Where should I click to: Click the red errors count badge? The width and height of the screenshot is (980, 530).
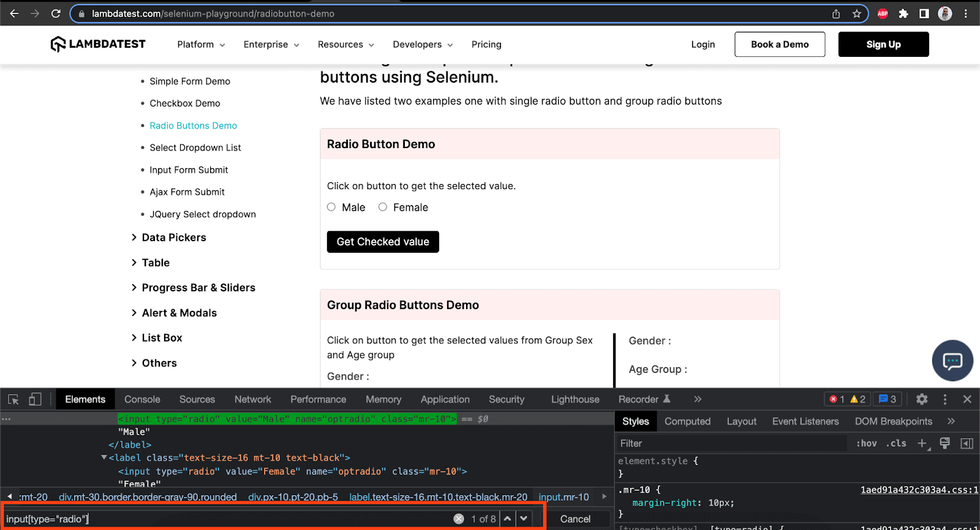click(x=837, y=399)
